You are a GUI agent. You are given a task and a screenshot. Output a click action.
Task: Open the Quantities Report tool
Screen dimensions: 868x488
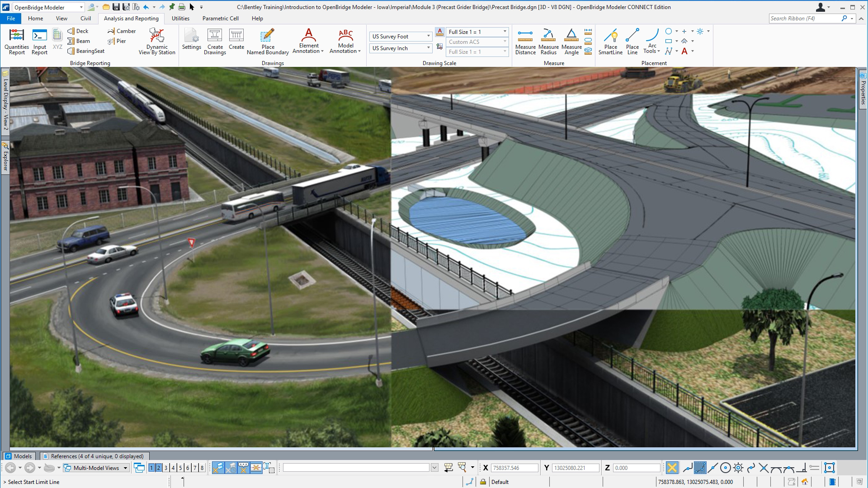coord(17,42)
